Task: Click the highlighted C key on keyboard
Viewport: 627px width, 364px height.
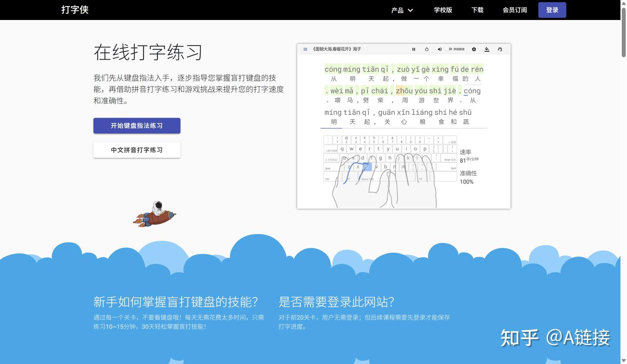Action: [367, 167]
